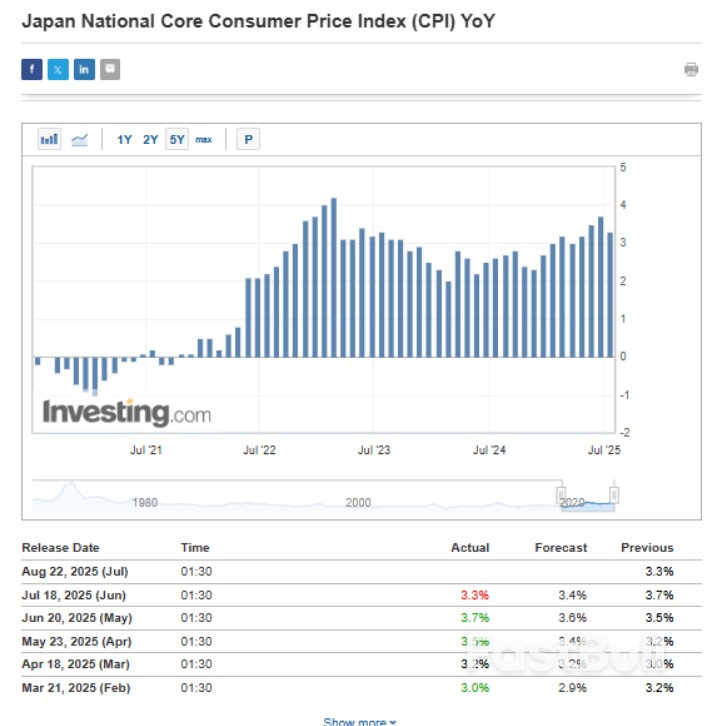
Task: Click the left handle of range navigator
Action: coord(562,494)
